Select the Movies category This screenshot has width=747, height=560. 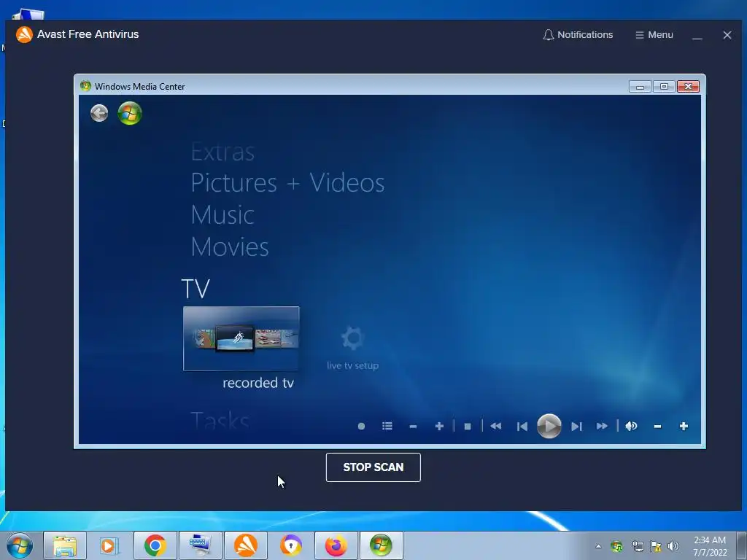click(230, 246)
